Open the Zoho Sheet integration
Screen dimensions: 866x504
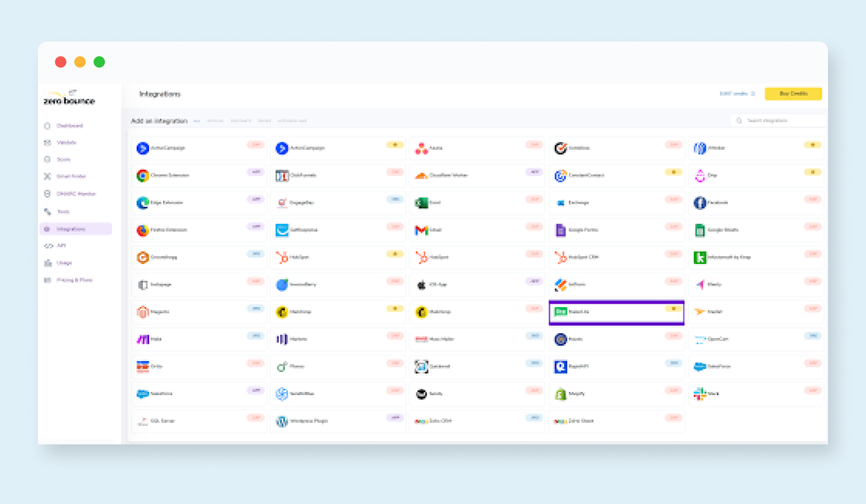coord(616,421)
